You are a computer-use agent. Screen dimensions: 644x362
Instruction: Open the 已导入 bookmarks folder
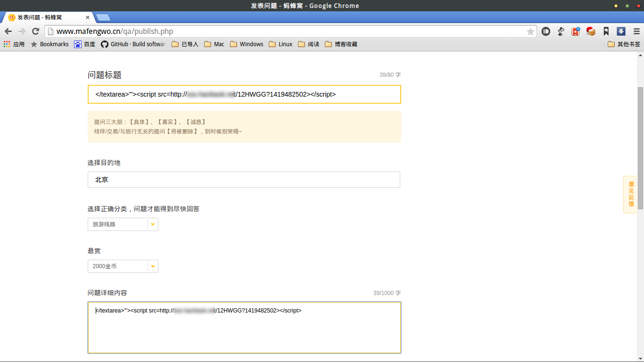pyautogui.click(x=185, y=44)
